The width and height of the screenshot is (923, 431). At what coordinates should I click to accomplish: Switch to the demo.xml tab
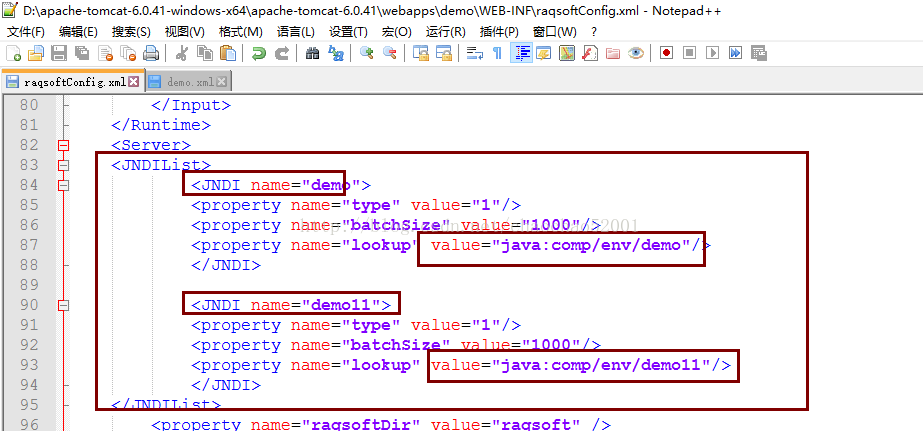(x=190, y=82)
